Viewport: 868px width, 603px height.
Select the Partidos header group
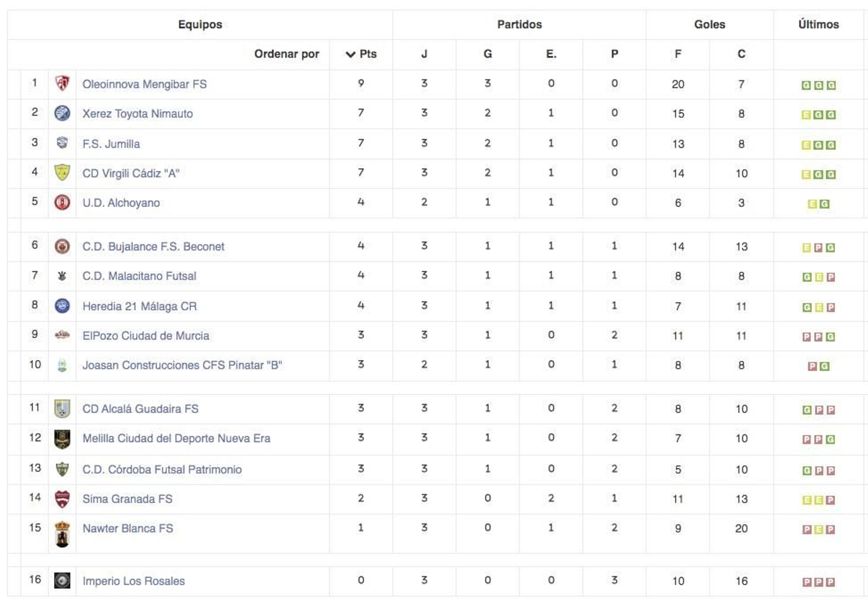point(519,24)
